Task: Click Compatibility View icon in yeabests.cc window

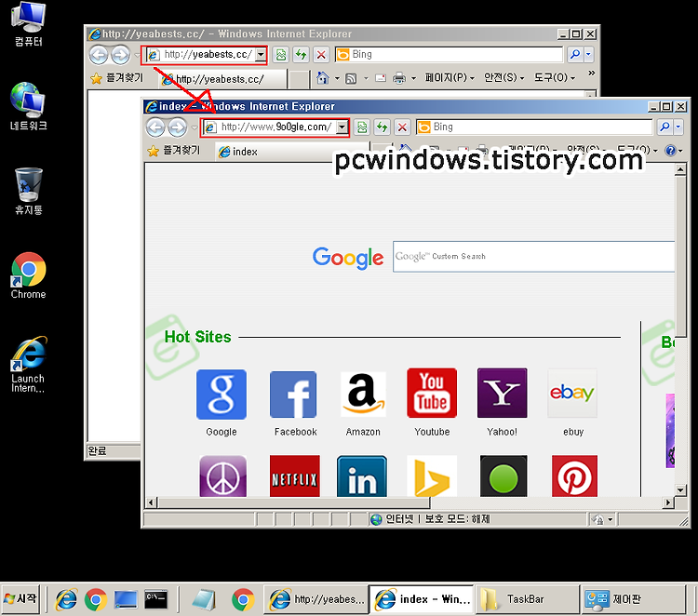Action: [x=281, y=55]
